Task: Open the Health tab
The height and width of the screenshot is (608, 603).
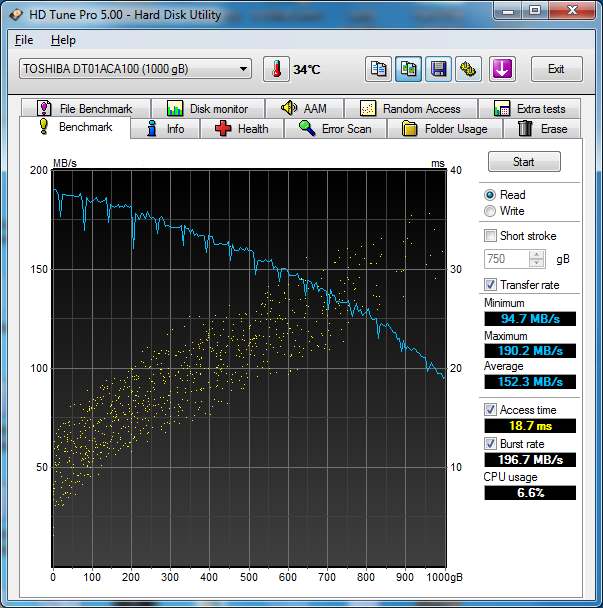Action: point(241,129)
